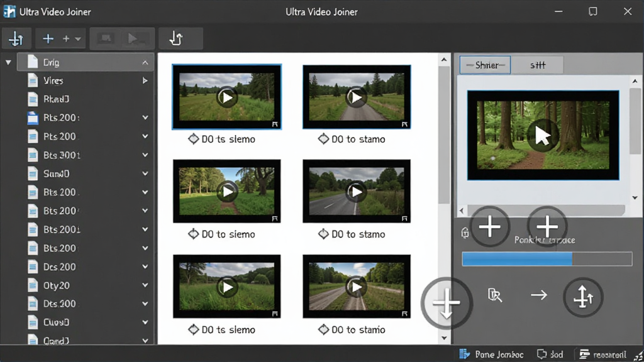The height and width of the screenshot is (362, 644).
Task: Click the resize grip in bottom corner
Action: (639, 357)
